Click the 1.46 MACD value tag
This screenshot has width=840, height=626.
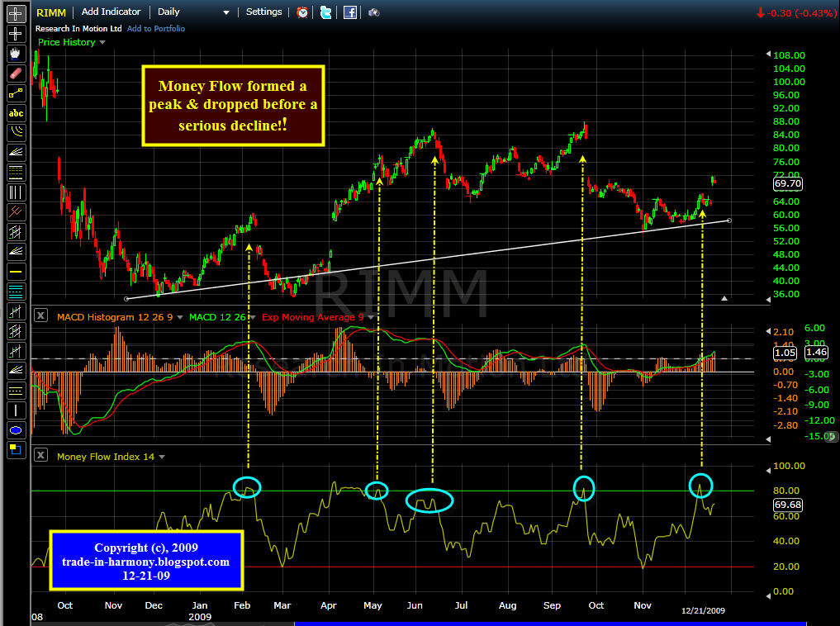click(816, 352)
